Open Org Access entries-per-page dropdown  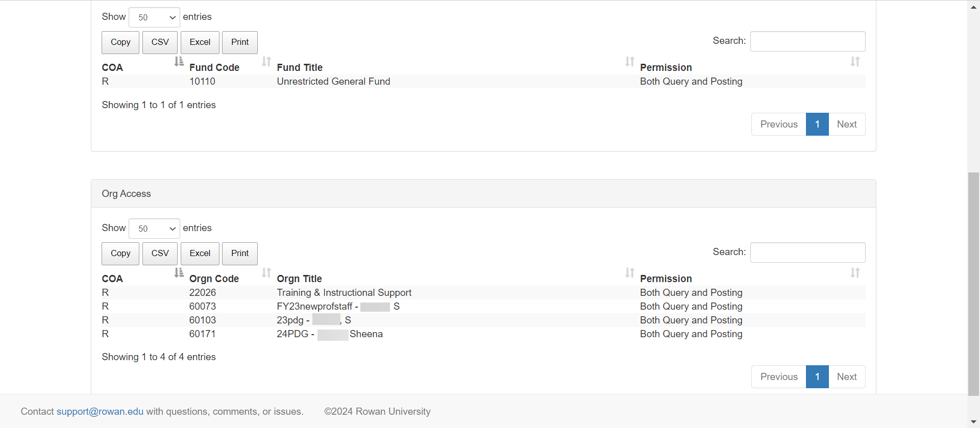(154, 229)
